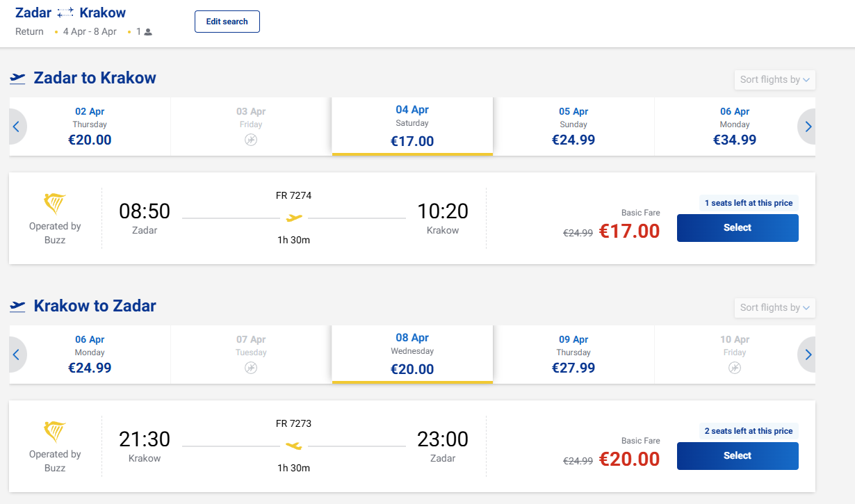
Task: Open Sort flights by for Krakow to Zadar
Action: (x=774, y=308)
